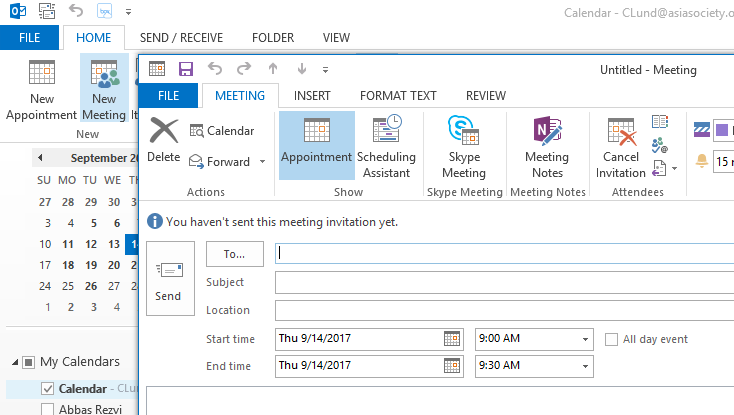Collapse the My Calendars group
The height and width of the screenshot is (415, 734).
click(12, 362)
